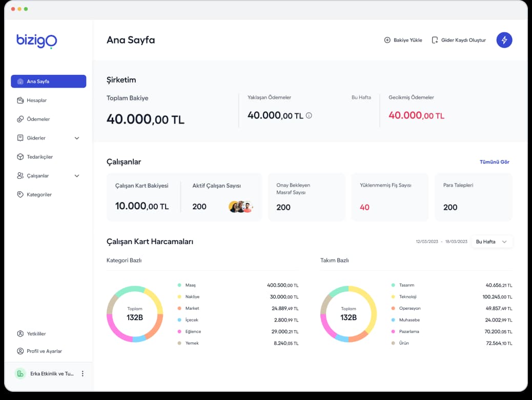Click the lightning bolt quick action button
This screenshot has width=532, height=400.
504,40
